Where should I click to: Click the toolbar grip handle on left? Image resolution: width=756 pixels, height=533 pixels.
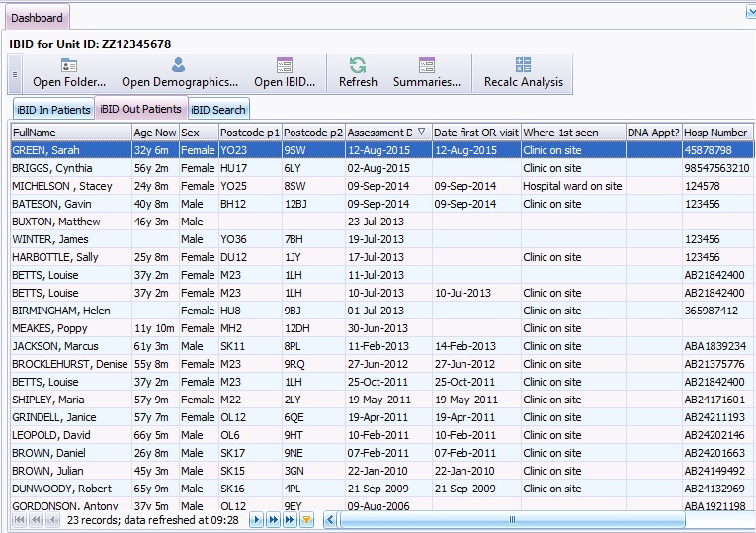pyautogui.click(x=14, y=74)
